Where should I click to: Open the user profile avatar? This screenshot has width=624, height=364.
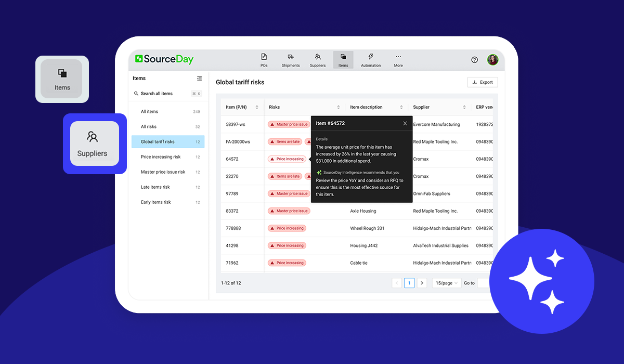tap(492, 60)
